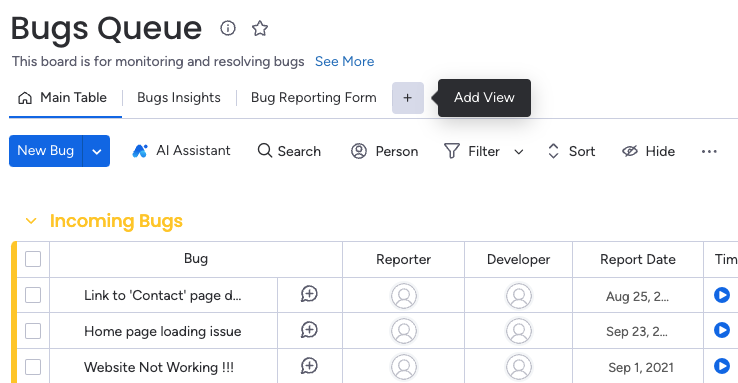Open the three-dots more options menu

click(709, 151)
